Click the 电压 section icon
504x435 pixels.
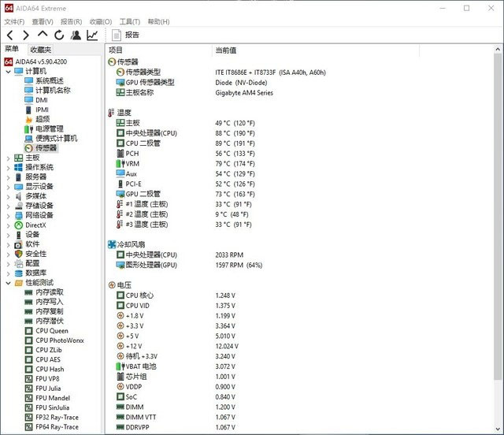pyautogui.click(x=112, y=285)
